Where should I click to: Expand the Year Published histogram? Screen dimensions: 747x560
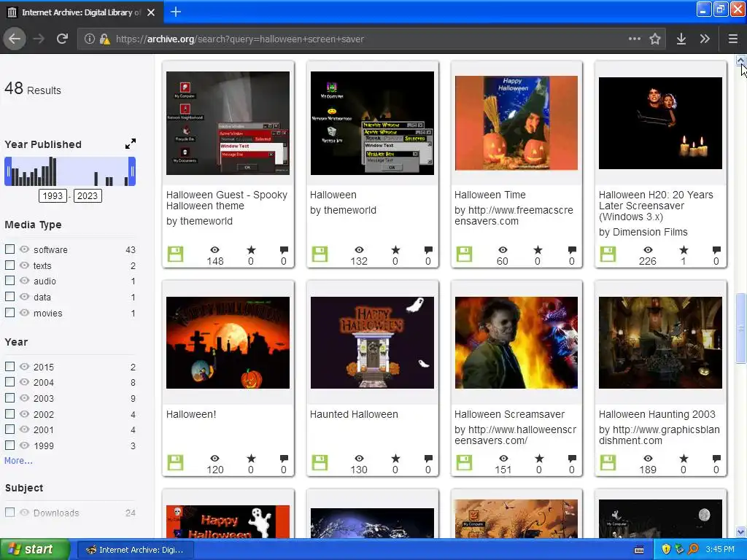point(131,144)
